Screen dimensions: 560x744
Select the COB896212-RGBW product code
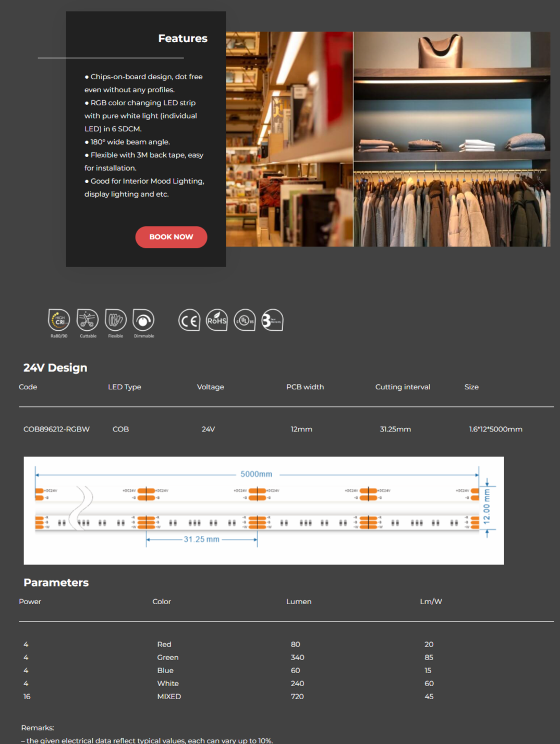56,429
